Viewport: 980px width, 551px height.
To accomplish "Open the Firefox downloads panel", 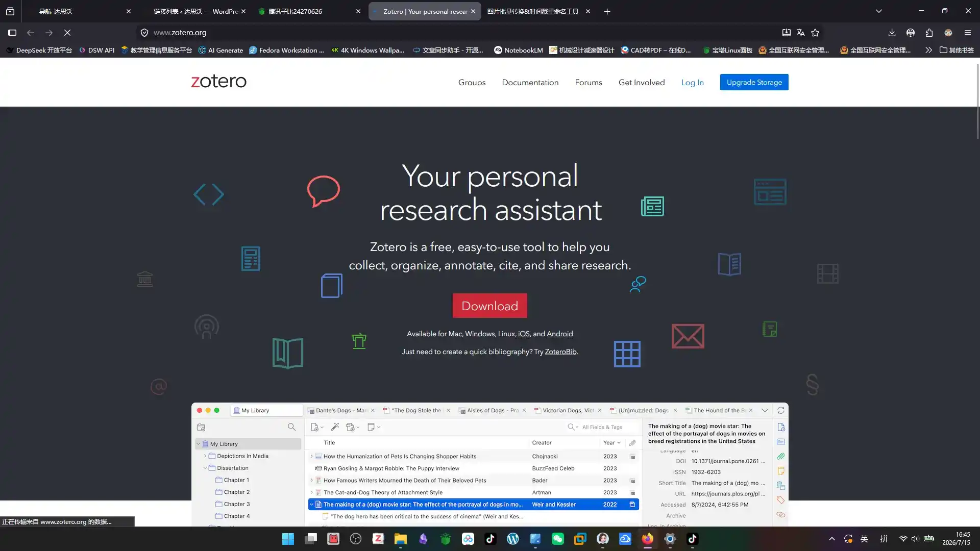I will point(892,33).
